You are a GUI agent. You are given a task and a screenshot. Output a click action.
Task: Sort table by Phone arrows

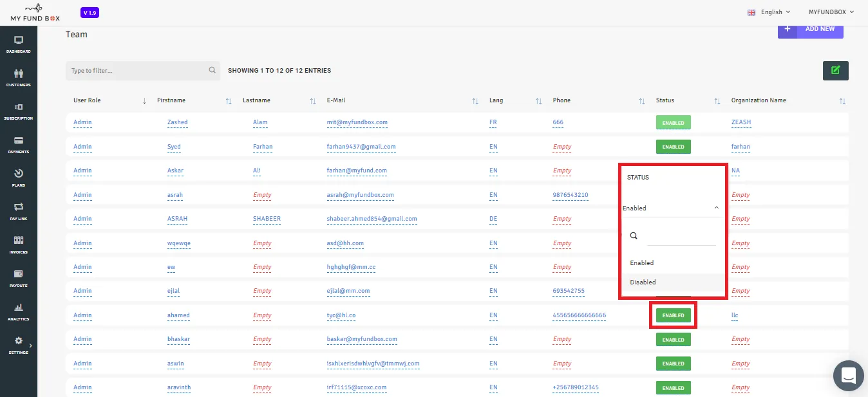click(x=642, y=101)
